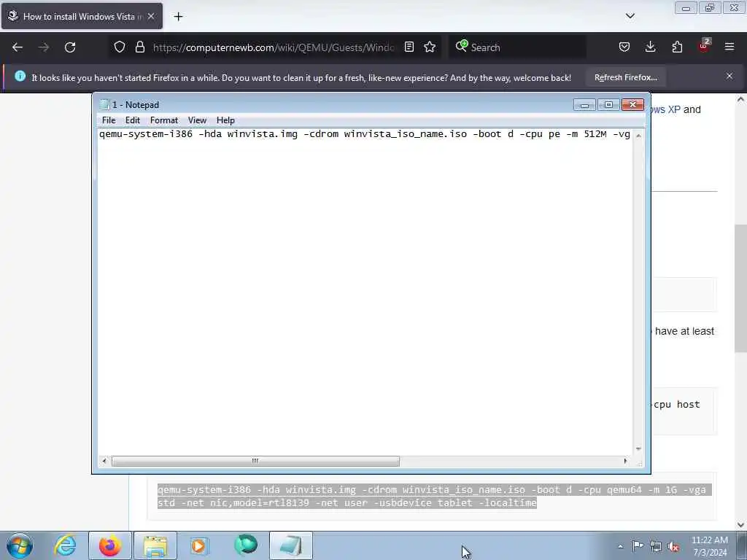Viewport: 747px width, 560px height.
Task: Minimize the Notepad window
Action: 584,105
